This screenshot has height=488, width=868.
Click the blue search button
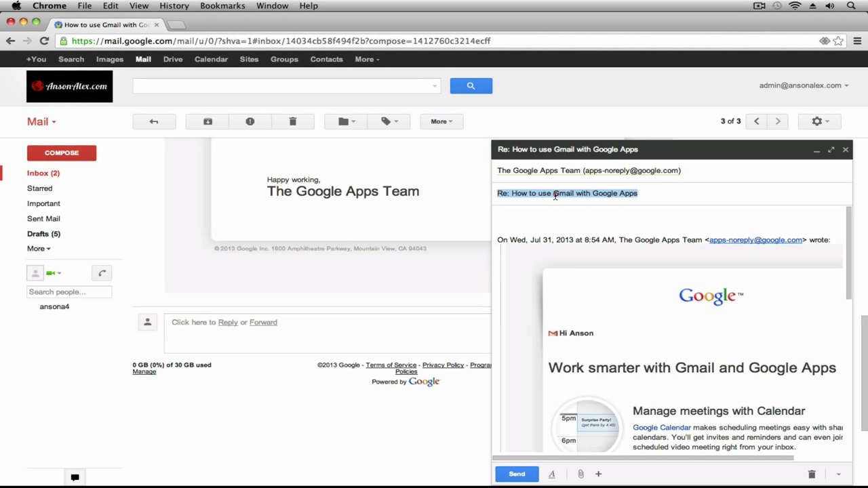click(x=471, y=85)
